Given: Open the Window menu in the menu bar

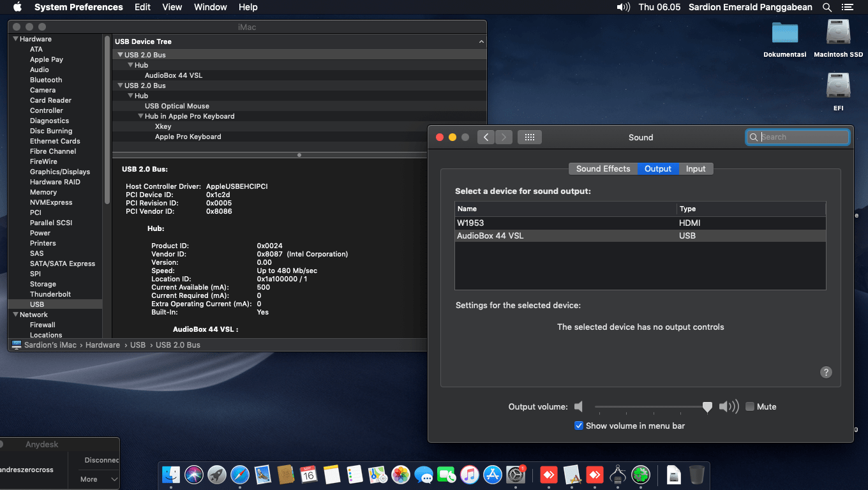Looking at the screenshot, I should (x=210, y=7).
